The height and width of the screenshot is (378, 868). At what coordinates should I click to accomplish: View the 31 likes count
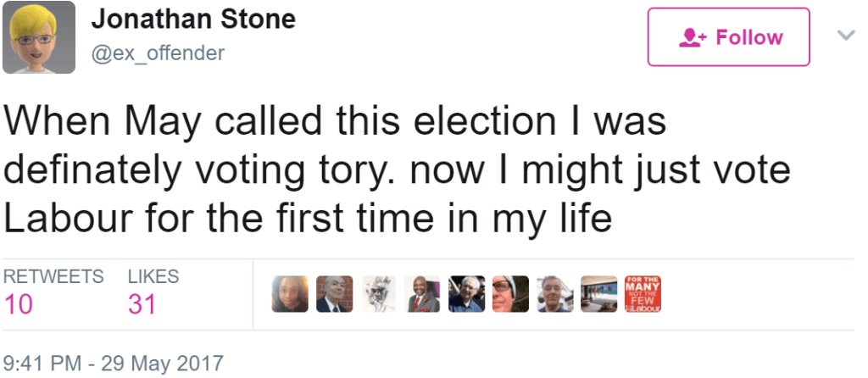pyautogui.click(x=142, y=304)
